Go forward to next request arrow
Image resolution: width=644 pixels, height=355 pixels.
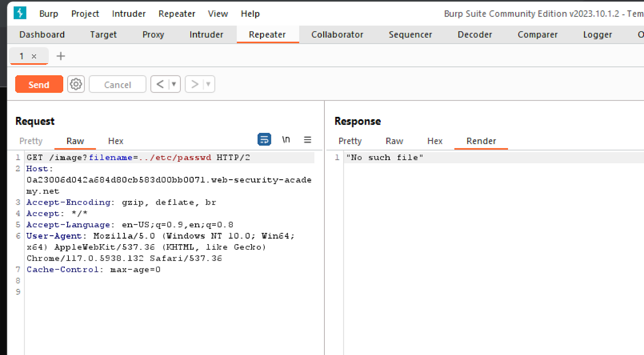[x=195, y=84]
